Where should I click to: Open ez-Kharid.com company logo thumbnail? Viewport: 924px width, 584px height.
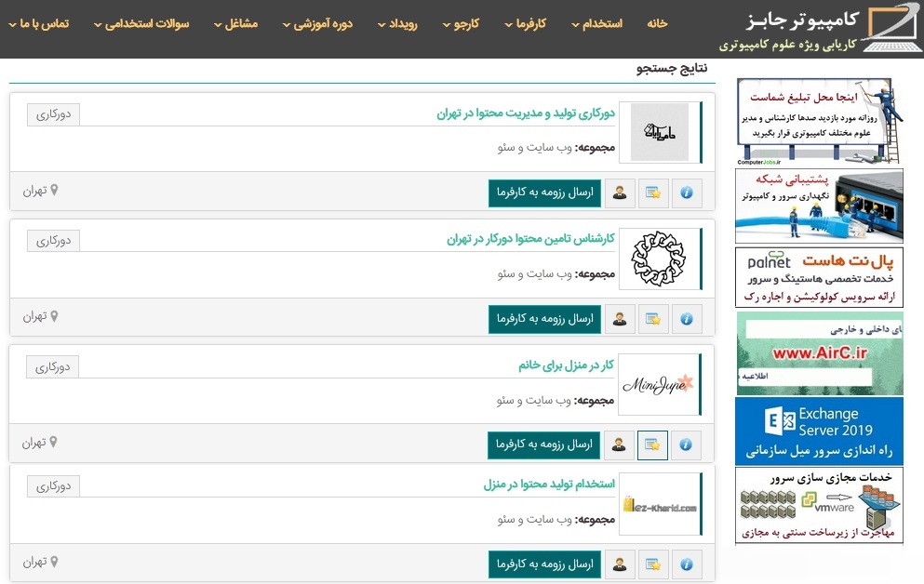[660, 505]
